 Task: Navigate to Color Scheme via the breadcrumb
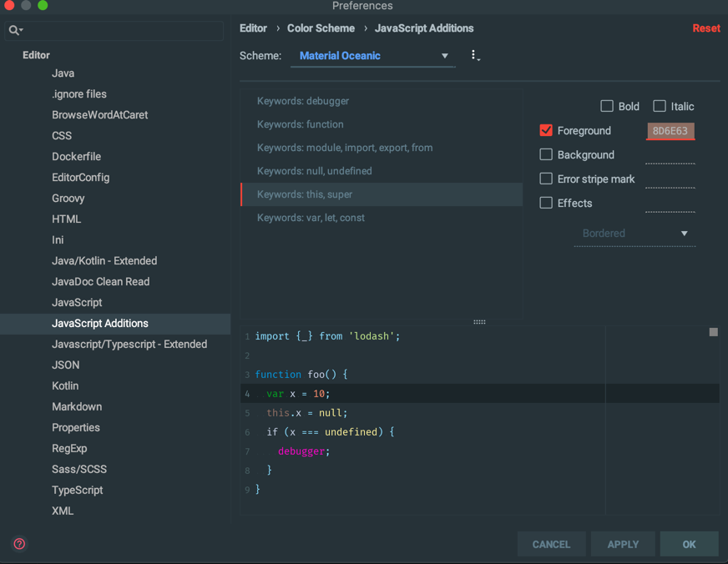click(320, 28)
